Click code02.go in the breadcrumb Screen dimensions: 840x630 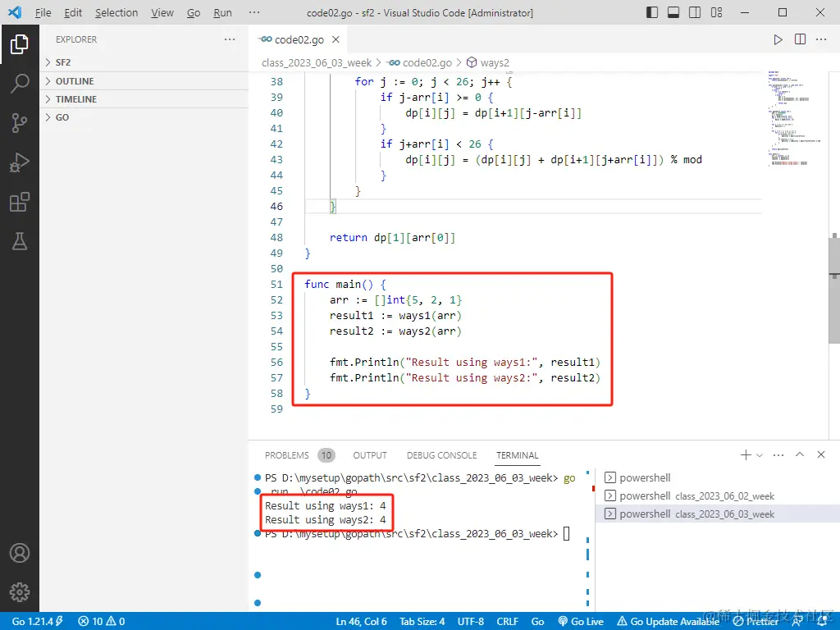pos(421,62)
